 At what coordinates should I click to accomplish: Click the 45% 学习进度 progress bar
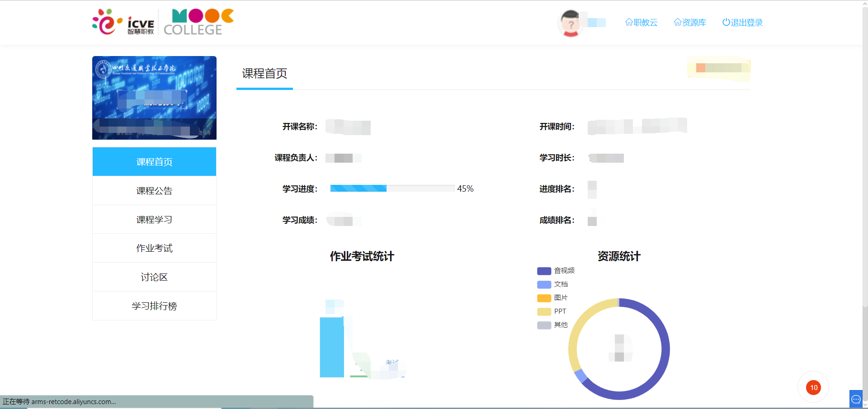click(x=392, y=188)
